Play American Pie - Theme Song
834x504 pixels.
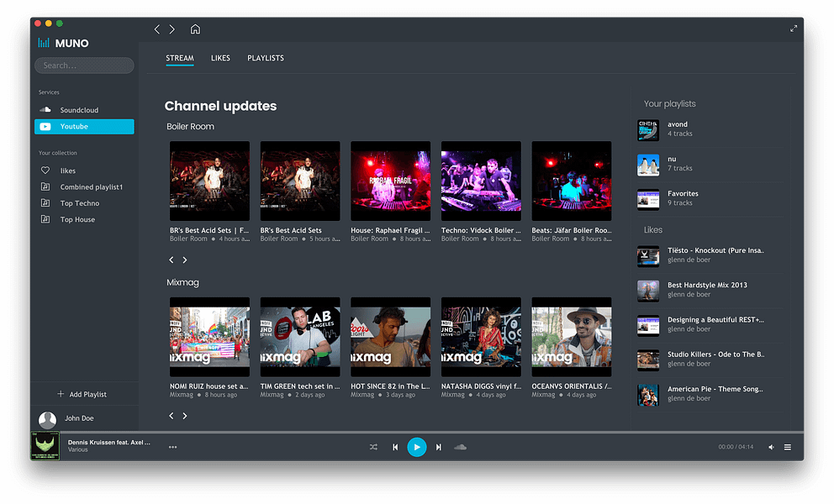coord(710,394)
